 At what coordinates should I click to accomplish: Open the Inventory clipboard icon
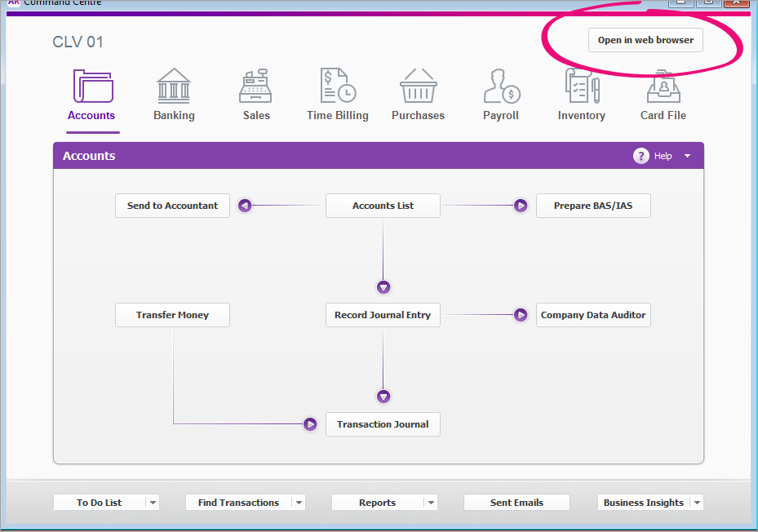point(582,86)
